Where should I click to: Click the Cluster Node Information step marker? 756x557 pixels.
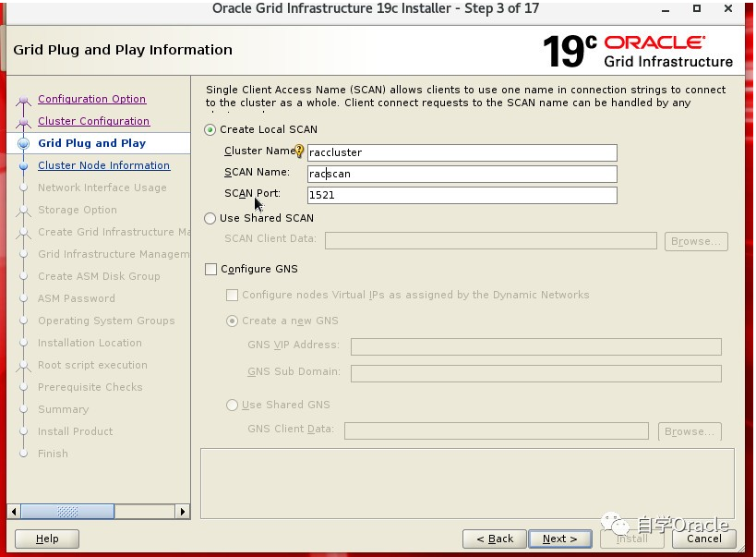pyautogui.click(x=23, y=165)
